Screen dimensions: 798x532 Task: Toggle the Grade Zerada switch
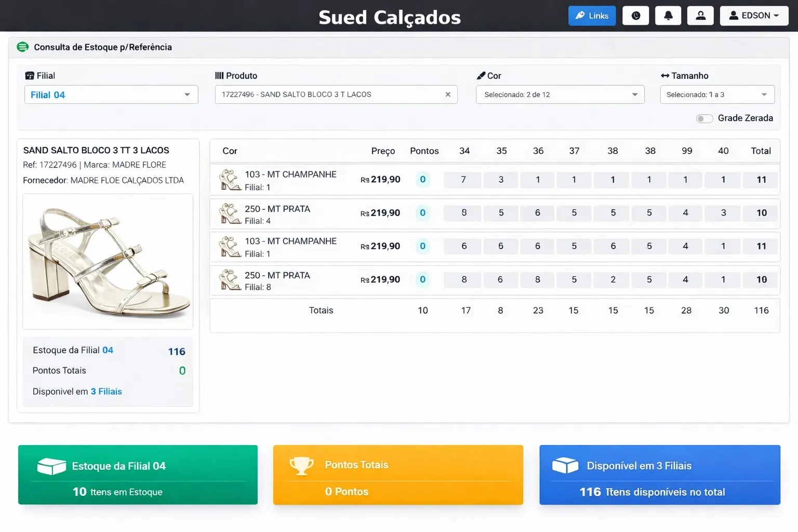(x=704, y=118)
